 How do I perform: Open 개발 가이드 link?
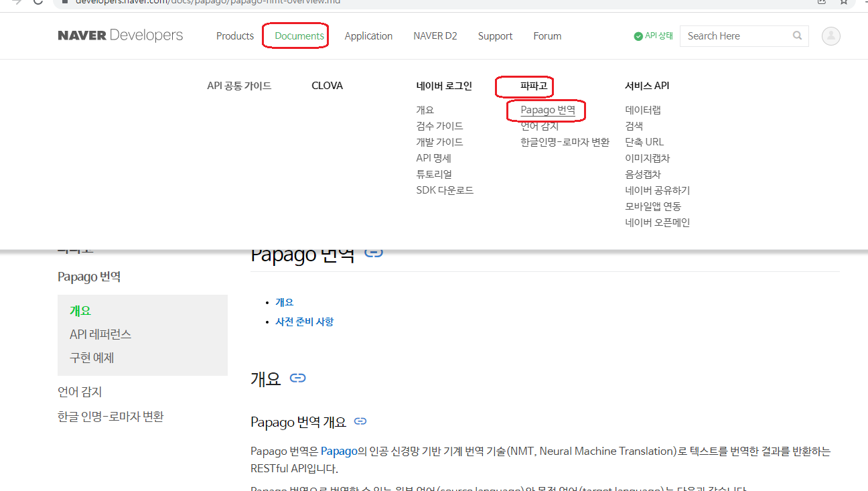[439, 142]
